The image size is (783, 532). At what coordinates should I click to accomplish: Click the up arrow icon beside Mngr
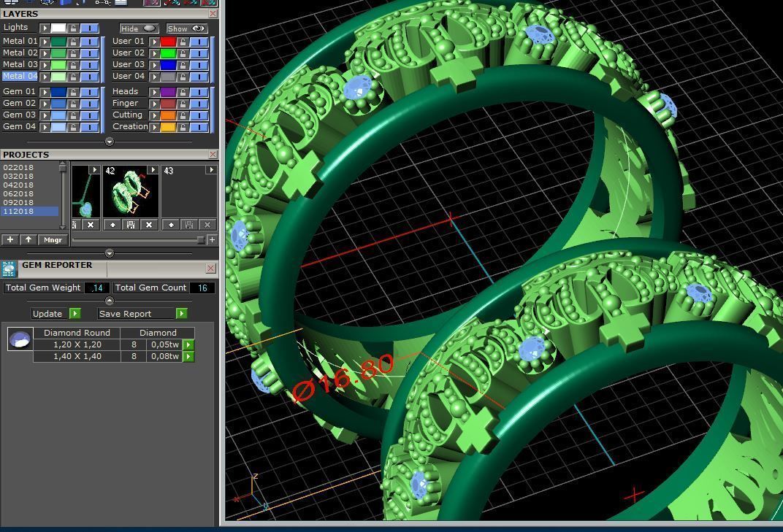click(x=28, y=239)
